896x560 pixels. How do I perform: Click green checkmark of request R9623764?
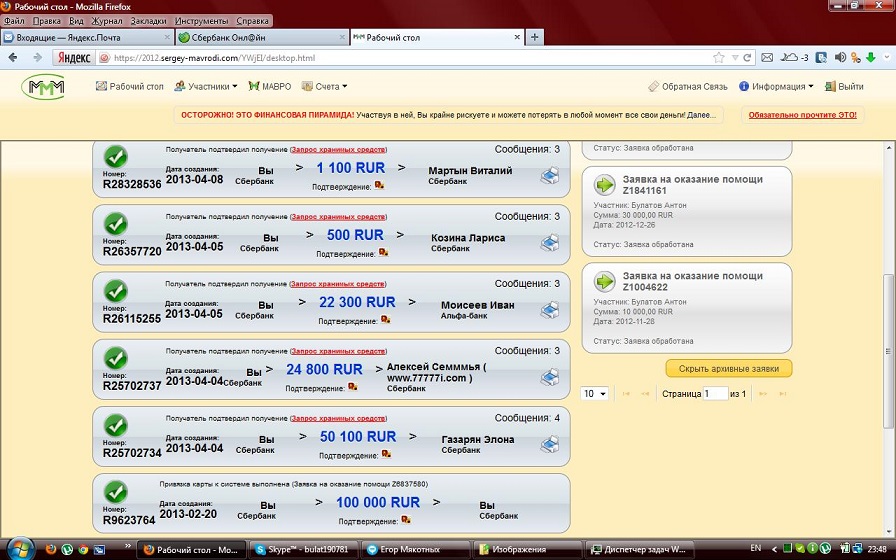click(x=116, y=492)
